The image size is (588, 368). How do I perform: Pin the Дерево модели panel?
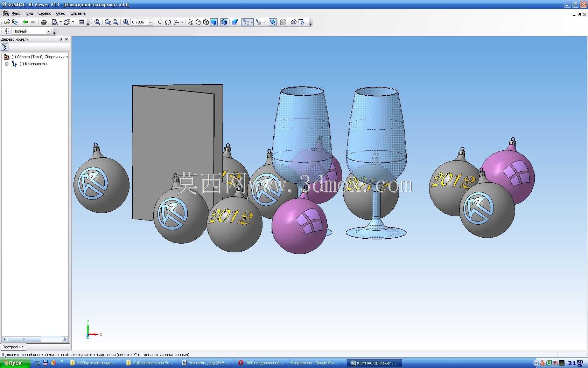click(x=61, y=39)
